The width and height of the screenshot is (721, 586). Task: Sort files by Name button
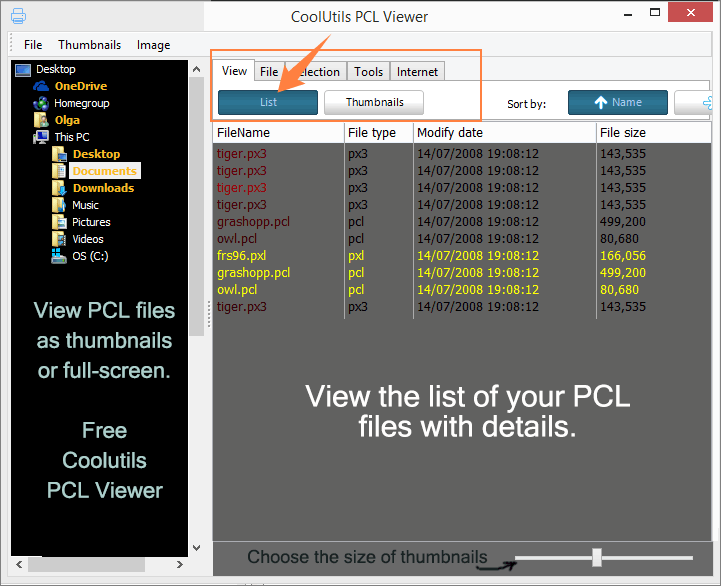[618, 102]
